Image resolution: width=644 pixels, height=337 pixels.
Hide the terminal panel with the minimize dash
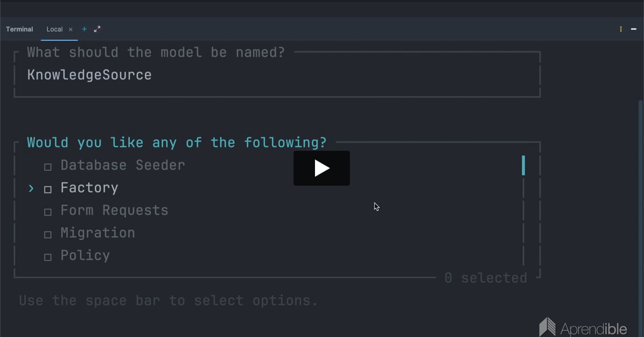coord(634,29)
